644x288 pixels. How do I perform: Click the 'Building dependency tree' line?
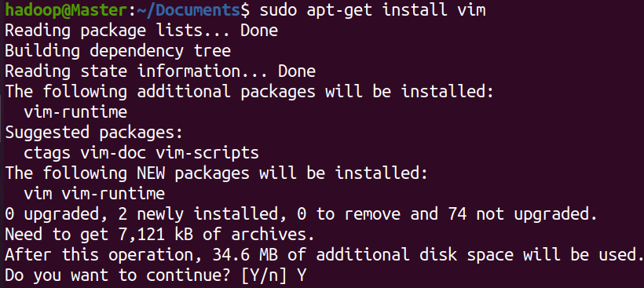coord(118,51)
